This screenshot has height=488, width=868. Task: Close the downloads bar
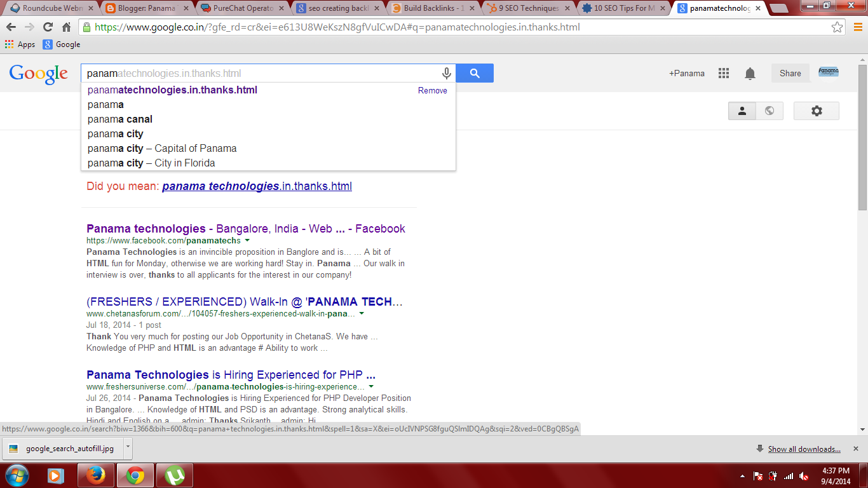tap(856, 449)
